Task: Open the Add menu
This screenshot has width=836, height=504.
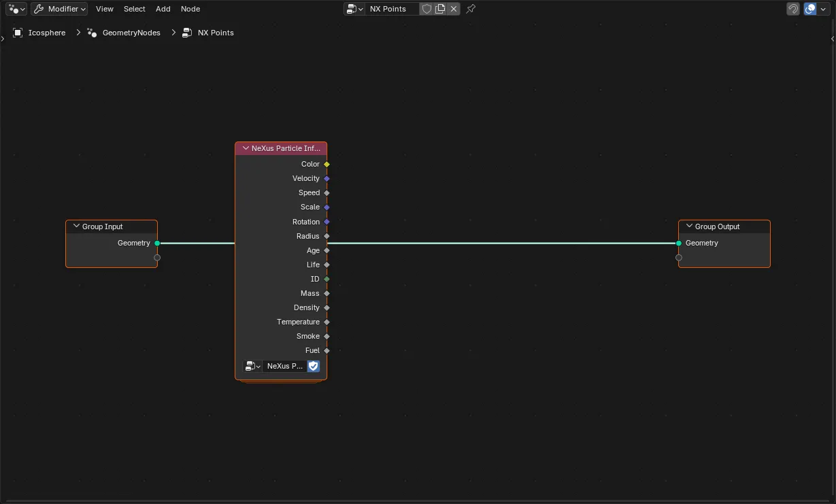Action: point(163,9)
